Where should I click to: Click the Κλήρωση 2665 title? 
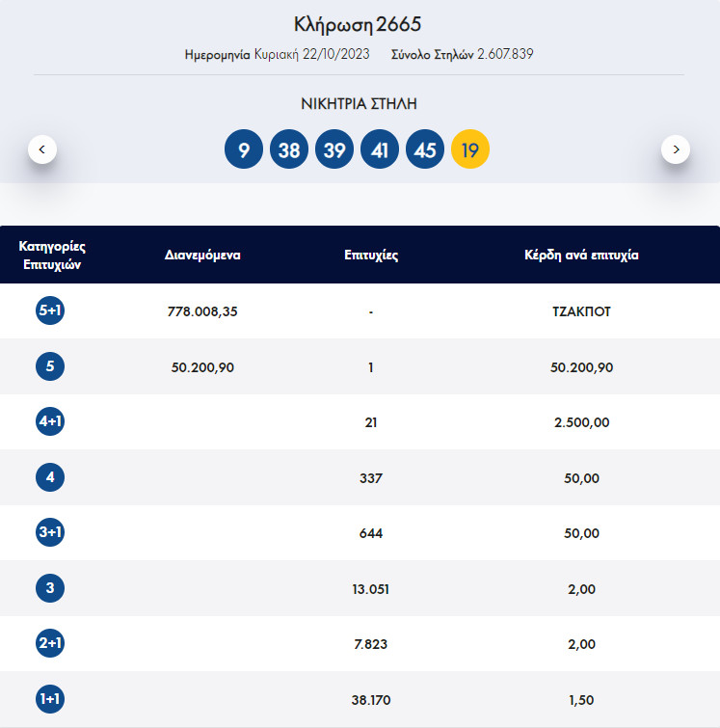coord(359,25)
